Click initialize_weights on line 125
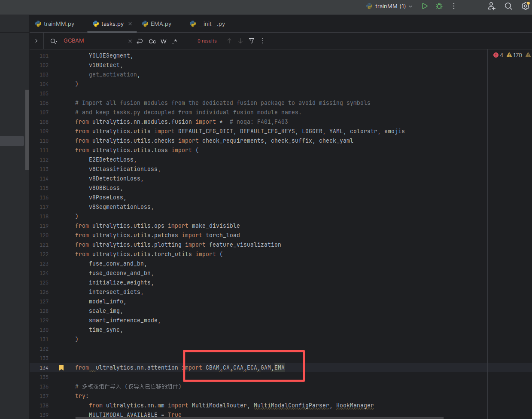 [120, 282]
